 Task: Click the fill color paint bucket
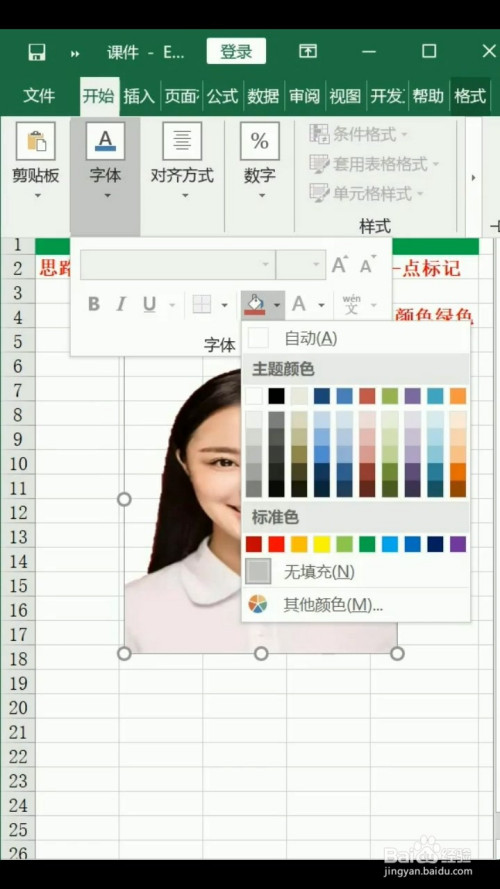(x=255, y=304)
